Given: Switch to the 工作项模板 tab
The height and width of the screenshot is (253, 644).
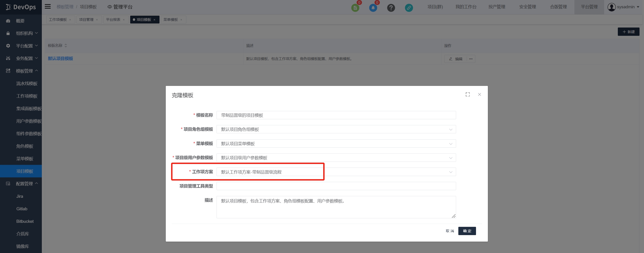Looking at the screenshot, I should pos(58,19).
